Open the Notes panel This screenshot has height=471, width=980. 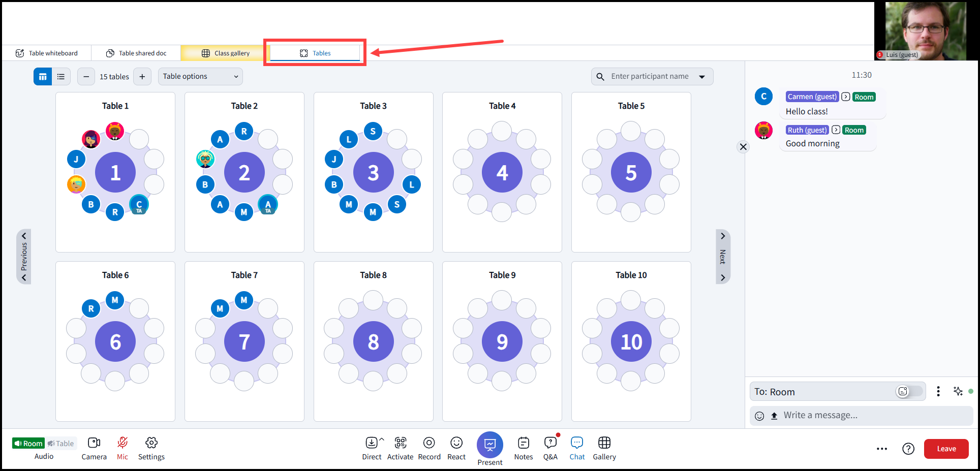coord(524,448)
